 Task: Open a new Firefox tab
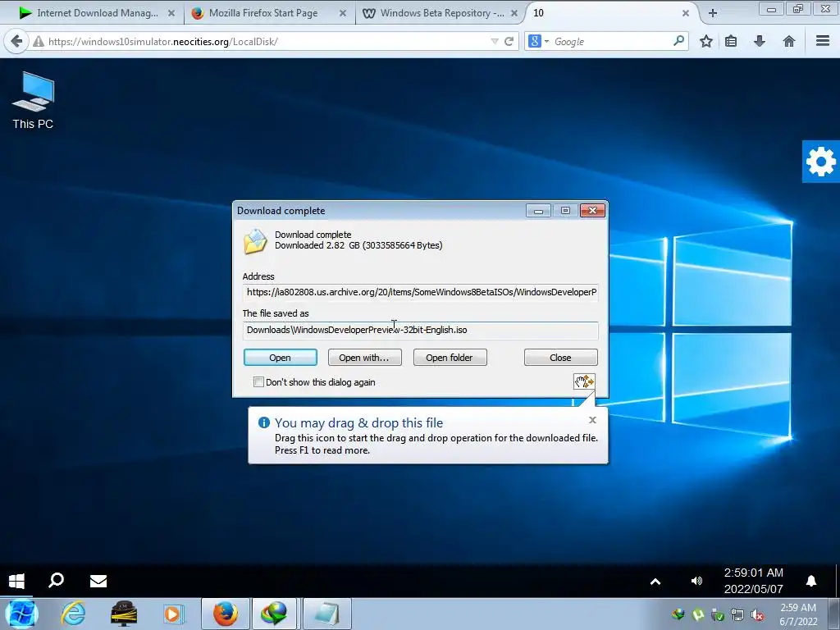[713, 13]
